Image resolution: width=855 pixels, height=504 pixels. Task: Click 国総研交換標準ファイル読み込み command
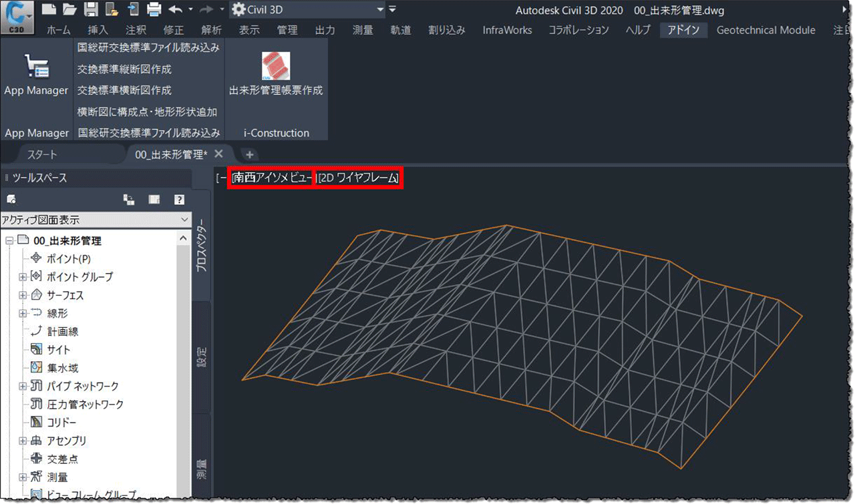click(x=148, y=48)
